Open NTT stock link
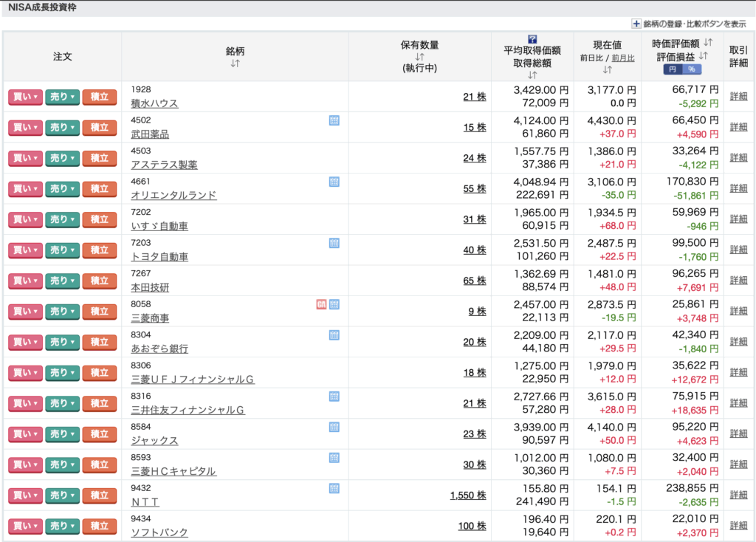756x542 pixels. point(145,502)
